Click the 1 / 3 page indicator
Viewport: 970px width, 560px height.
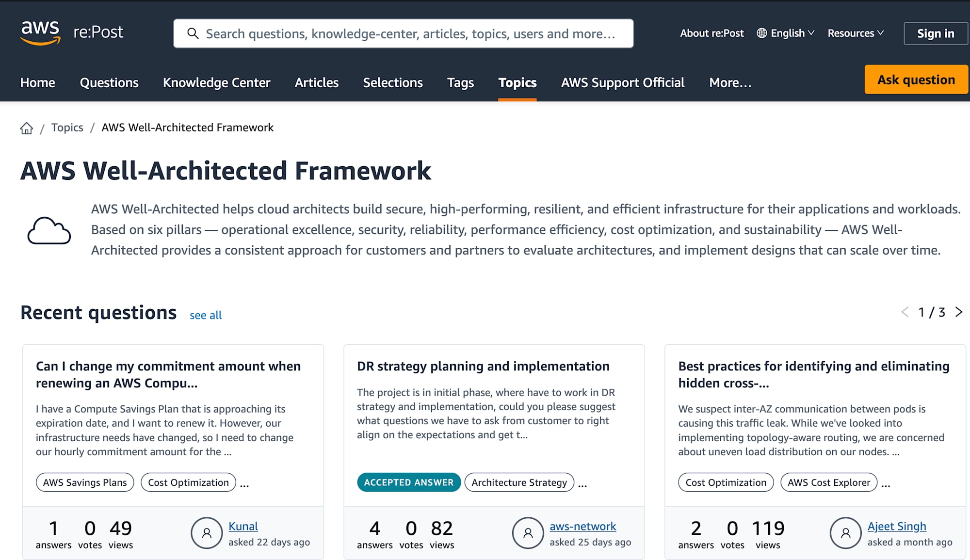932,312
